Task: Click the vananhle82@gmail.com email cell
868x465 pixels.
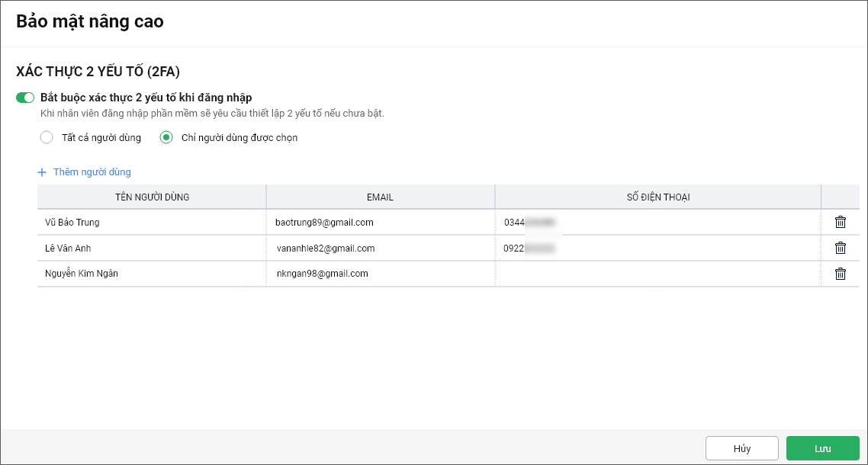Action: [326, 249]
